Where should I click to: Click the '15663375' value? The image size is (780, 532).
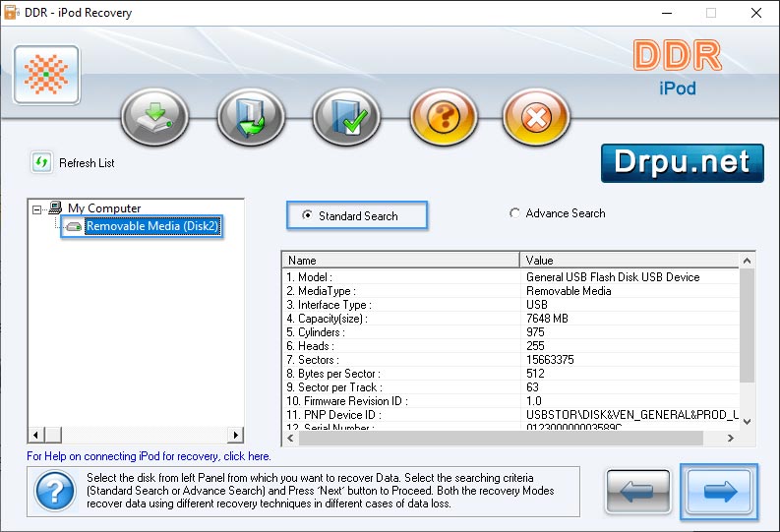point(550,360)
